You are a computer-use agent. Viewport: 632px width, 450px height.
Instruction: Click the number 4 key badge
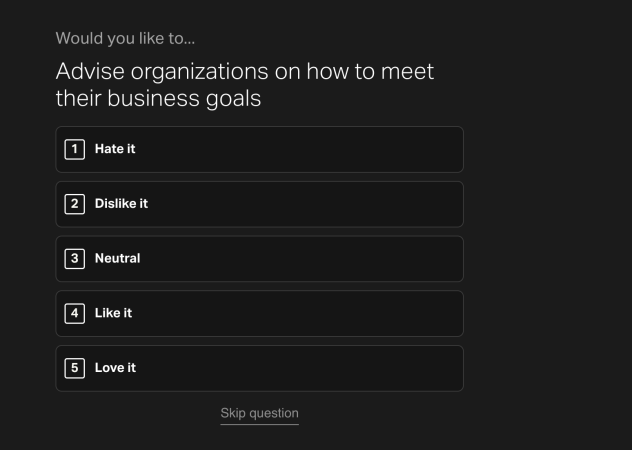74,313
